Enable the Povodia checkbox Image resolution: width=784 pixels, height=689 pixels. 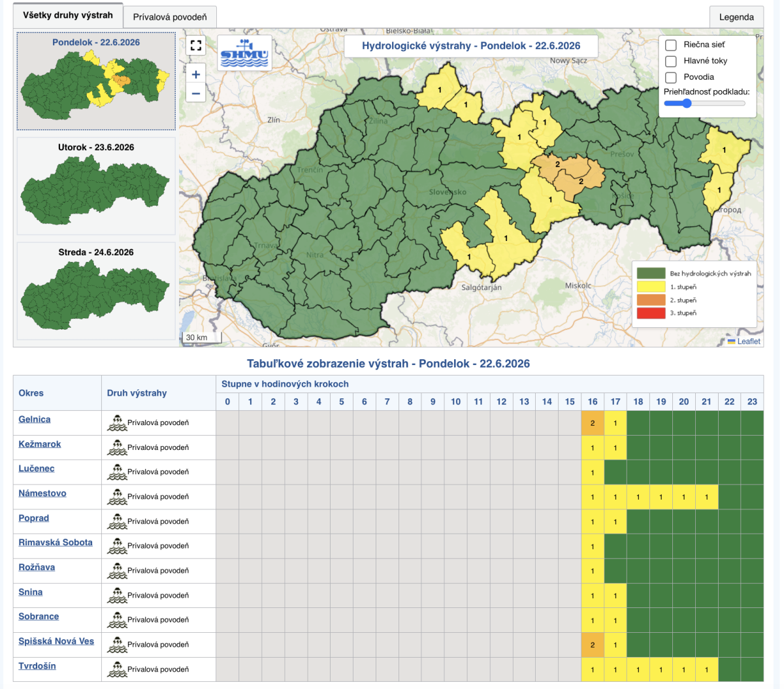[x=670, y=78]
